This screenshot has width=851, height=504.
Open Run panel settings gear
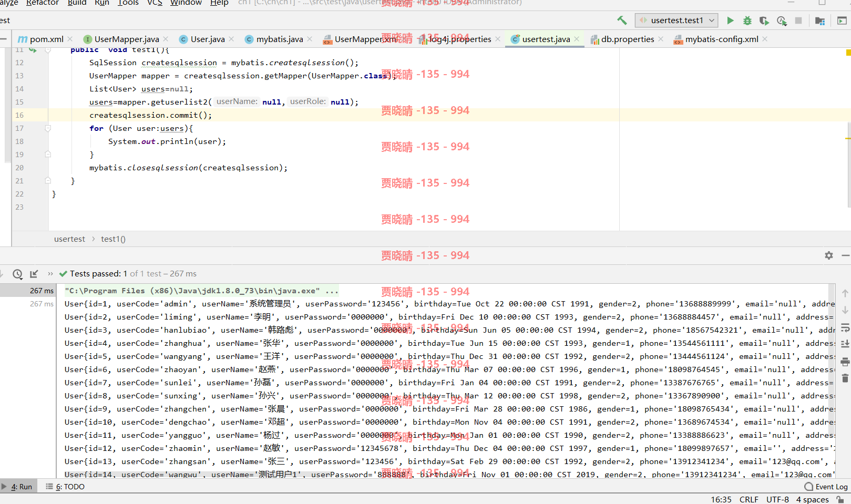[x=829, y=255]
